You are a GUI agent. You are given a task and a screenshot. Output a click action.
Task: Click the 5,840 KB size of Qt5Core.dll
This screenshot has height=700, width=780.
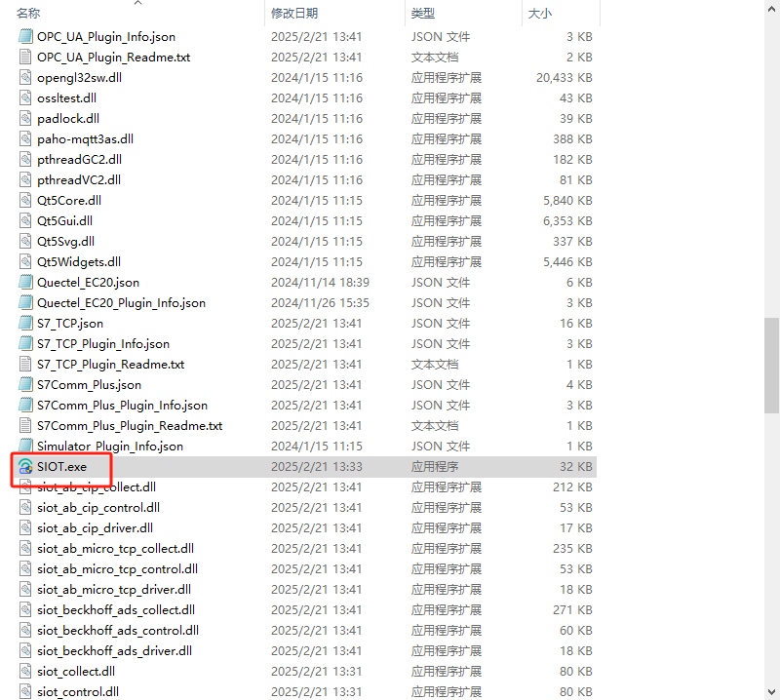click(567, 201)
